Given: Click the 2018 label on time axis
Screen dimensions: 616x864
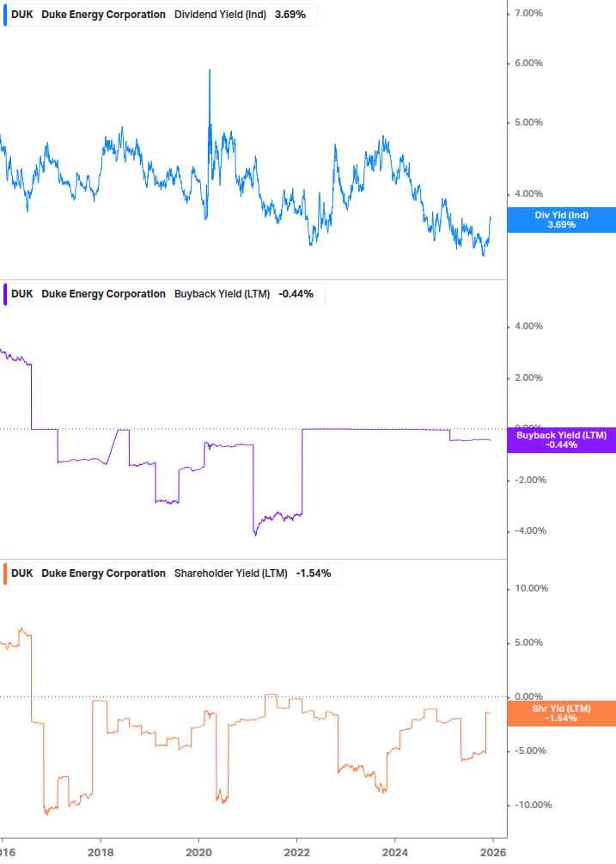Looking at the screenshot, I should 101,853.
